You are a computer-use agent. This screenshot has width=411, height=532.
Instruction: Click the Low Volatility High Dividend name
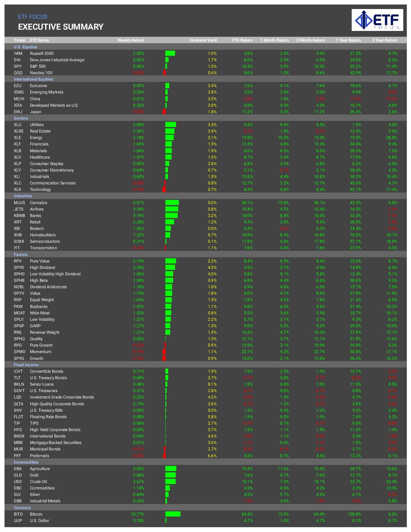click(x=55, y=274)
